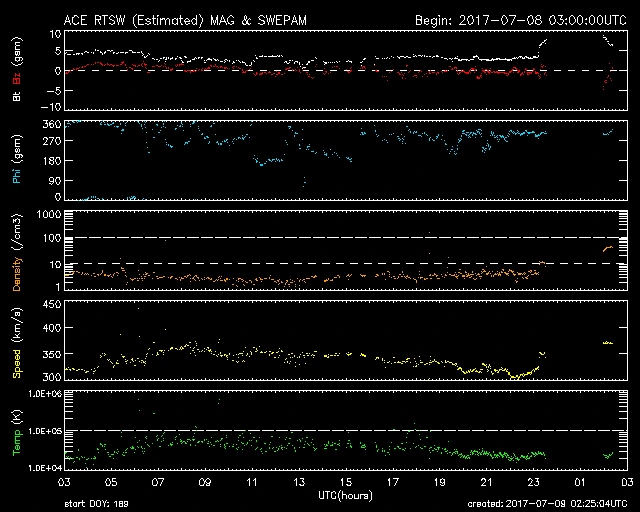Click the '350' tick on the Speed axis
The width and height of the screenshot is (640, 512).
[x=52, y=354]
